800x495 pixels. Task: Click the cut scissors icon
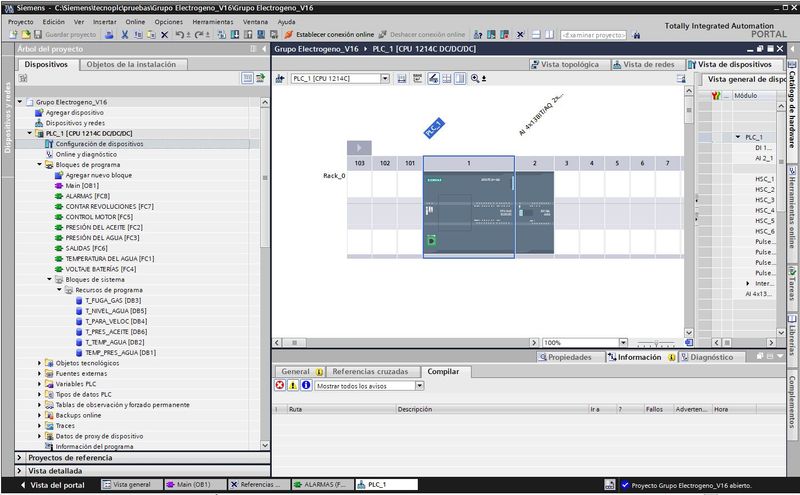pyautogui.click(x=124, y=35)
